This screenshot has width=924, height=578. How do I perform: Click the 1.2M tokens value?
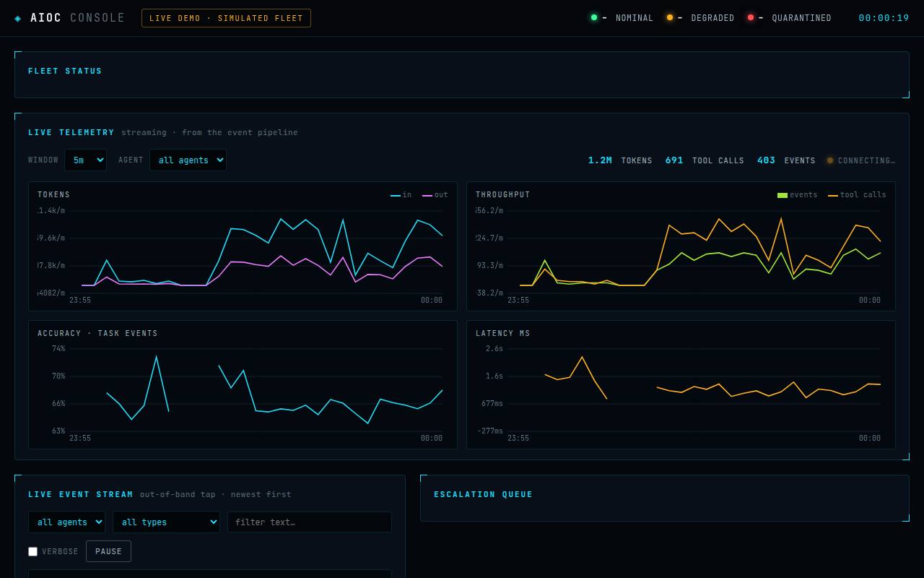(600, 160)
